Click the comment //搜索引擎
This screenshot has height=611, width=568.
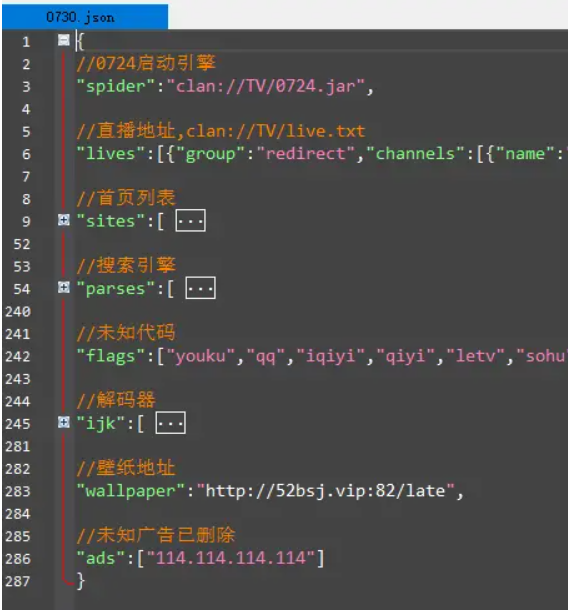click(x=126, y=265)
